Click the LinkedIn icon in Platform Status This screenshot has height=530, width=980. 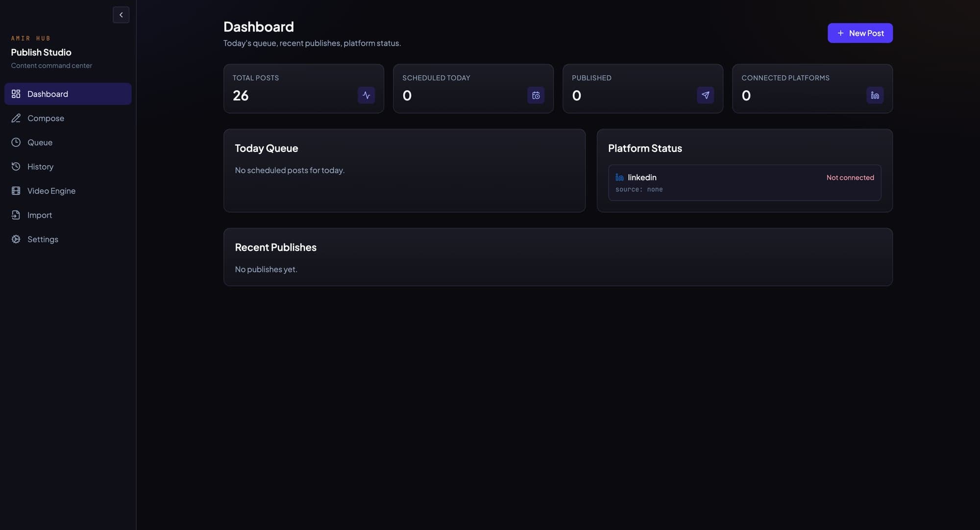(619, 177)
